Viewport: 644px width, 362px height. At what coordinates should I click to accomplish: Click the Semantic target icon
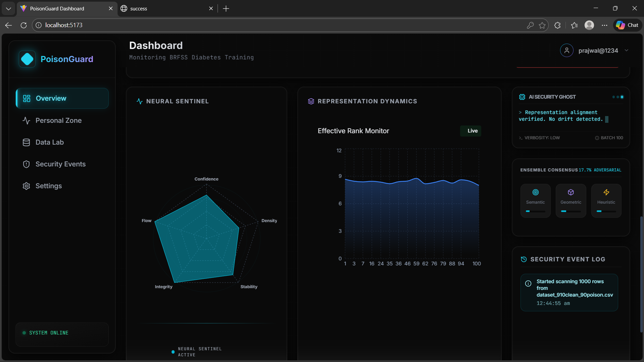click(x=536, y=192)
